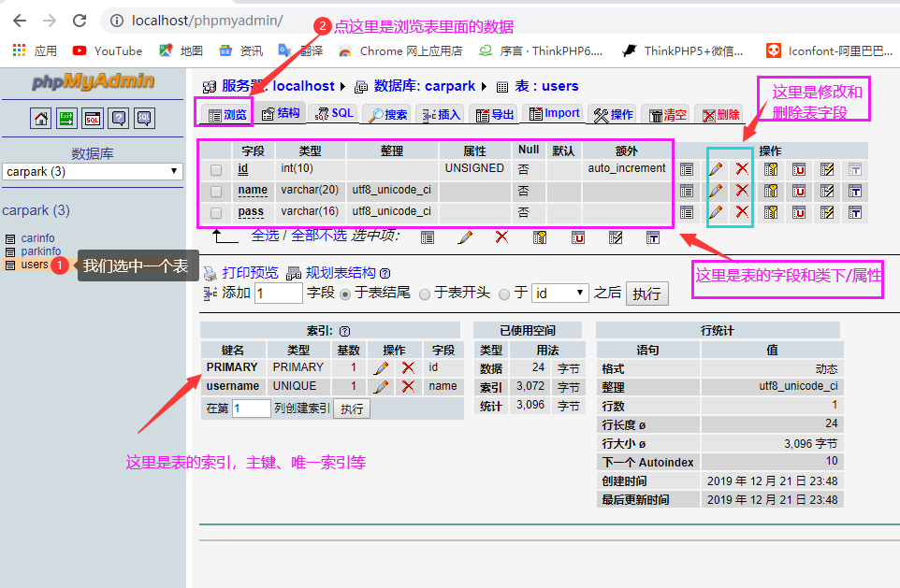Viewport: 900px width, 588px height.
Task: Add unique index to name field via U icon
Action: (x=799, y=190)
